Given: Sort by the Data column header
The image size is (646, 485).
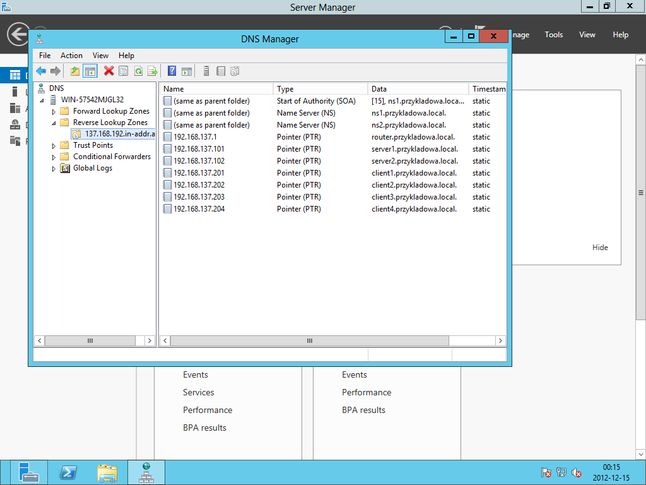Looking at the screenshot, I should [418, 89].
